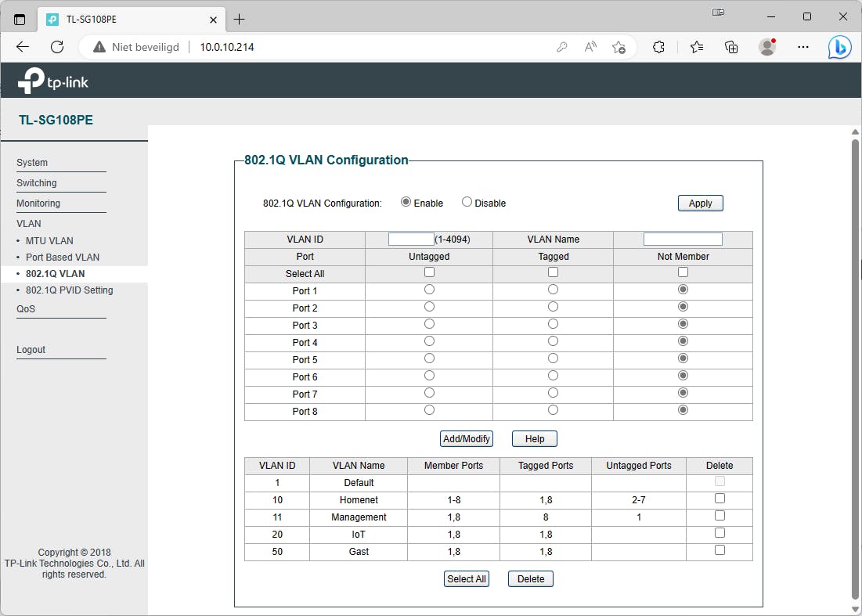This screenshot has width=862, height=616.
Task: Expand the VLAN section in the sidebar
Action: 28,223
